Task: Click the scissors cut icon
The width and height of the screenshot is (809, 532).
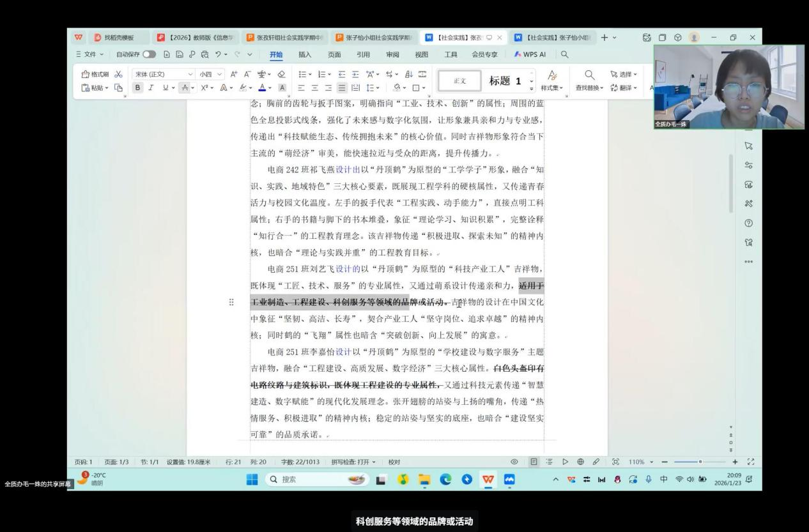Action: point(118,75)
